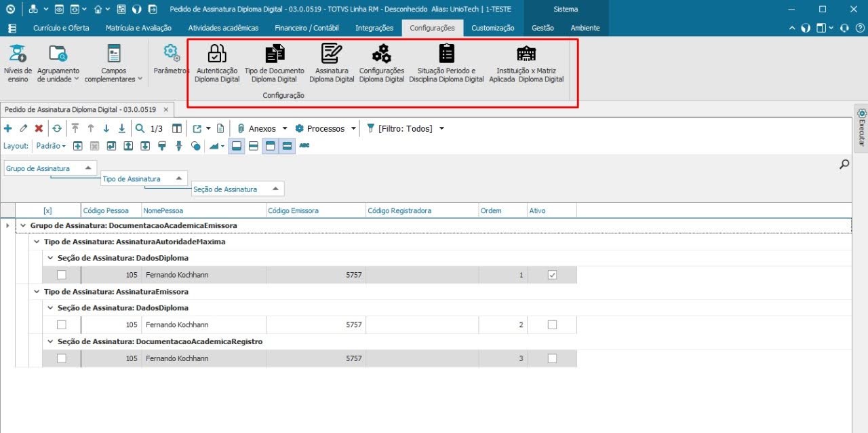Click the [Filtro: Todos] filter button
This screenshot has height=433, width=868.
click(x=405, y=128)
